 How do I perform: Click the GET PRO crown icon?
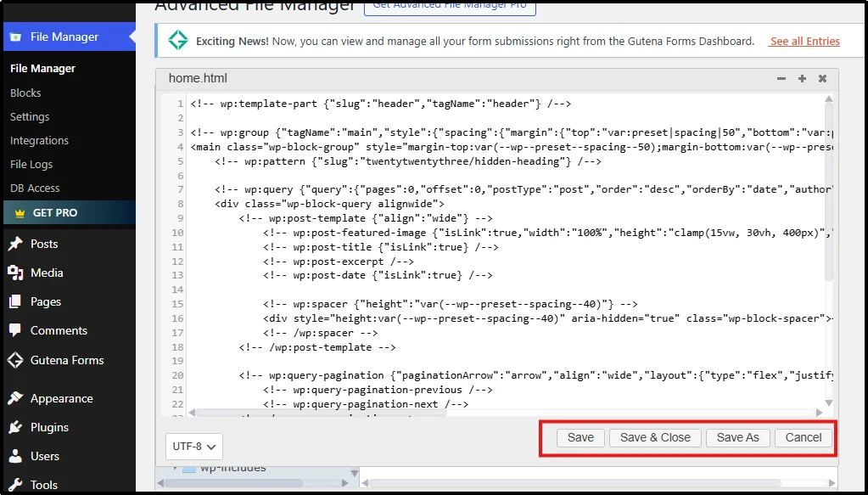click(20, 213)
